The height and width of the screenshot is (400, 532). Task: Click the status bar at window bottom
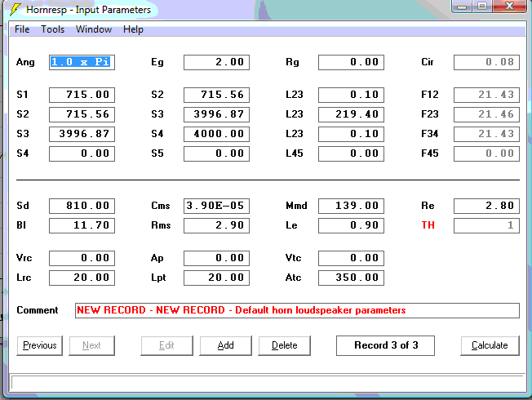coord(268,383)
